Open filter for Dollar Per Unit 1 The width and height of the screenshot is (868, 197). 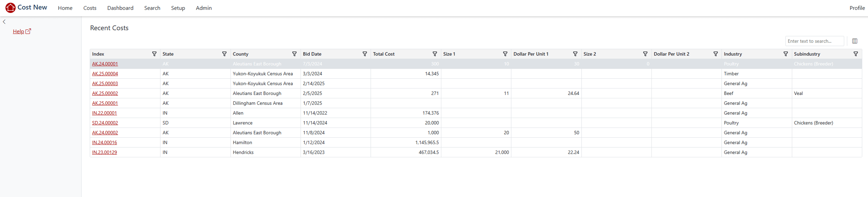(575, 54)
